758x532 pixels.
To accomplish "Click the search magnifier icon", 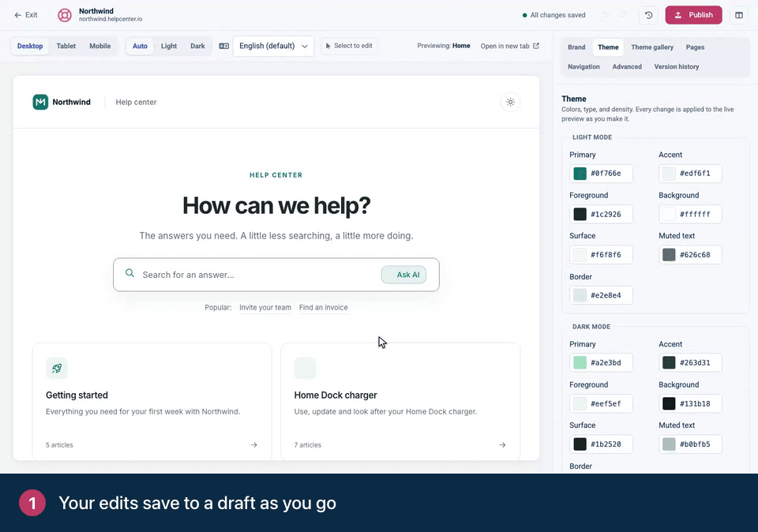I will click(129, 273).
